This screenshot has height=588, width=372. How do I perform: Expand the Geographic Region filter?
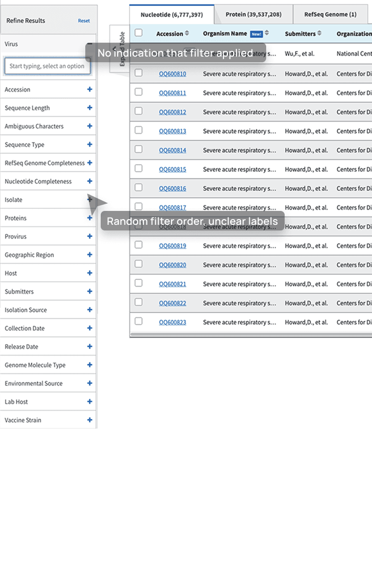(89, 255)
